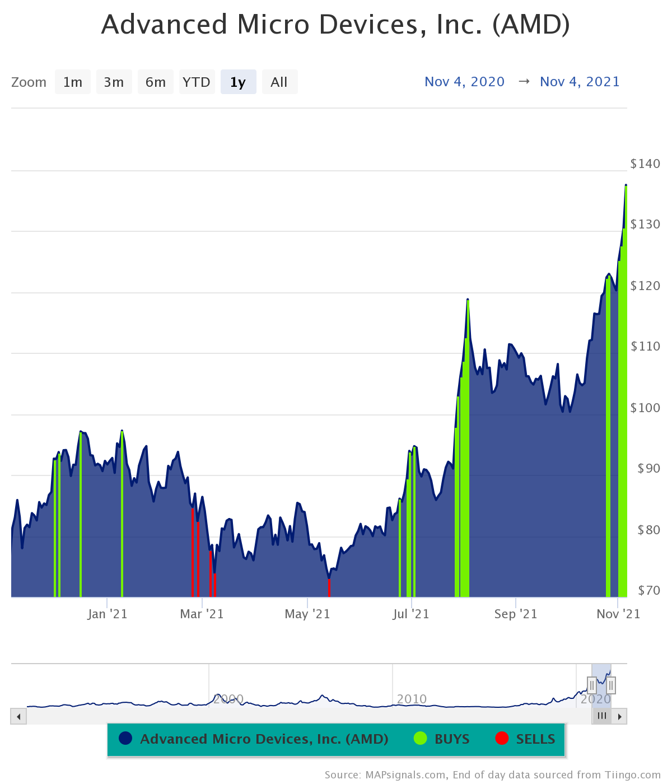Screen dimensions: 672x784
Task: Grab the navigator left range handle
Action: 592,685
